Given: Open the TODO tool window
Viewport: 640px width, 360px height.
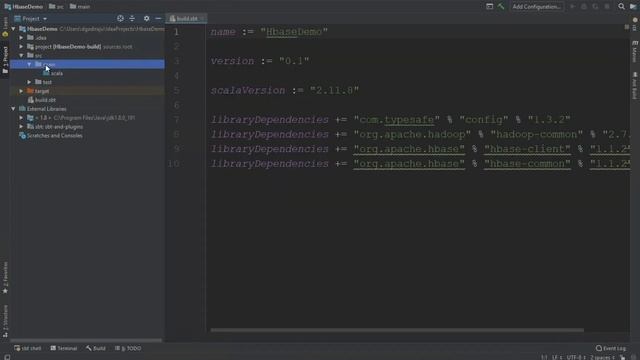Looking at the screenshot, I should [x=128, y=348].
